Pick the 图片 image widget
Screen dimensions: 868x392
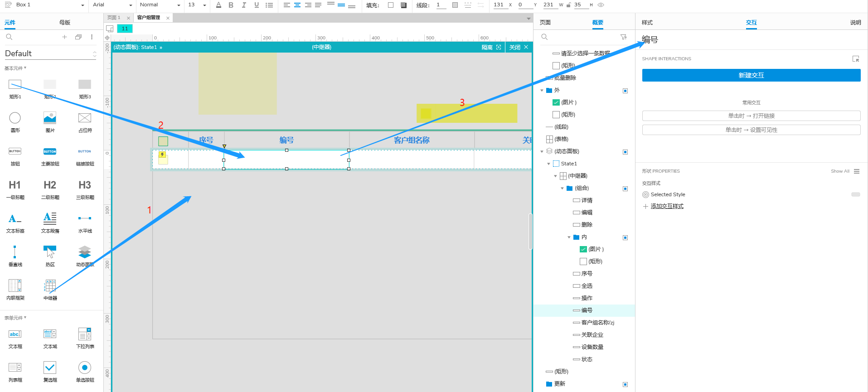point(50,122)
